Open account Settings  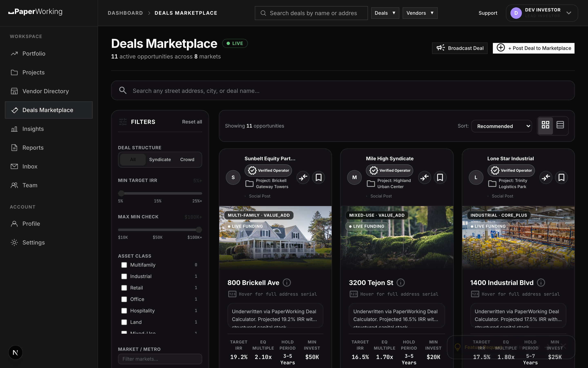[x=49, y=242]
